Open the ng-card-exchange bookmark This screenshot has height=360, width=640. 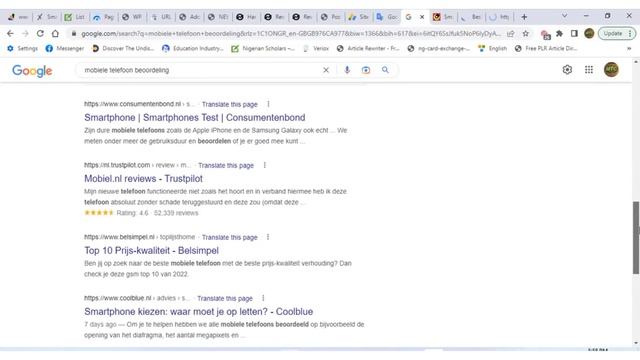pyautogui.click(x=439, y=48)
